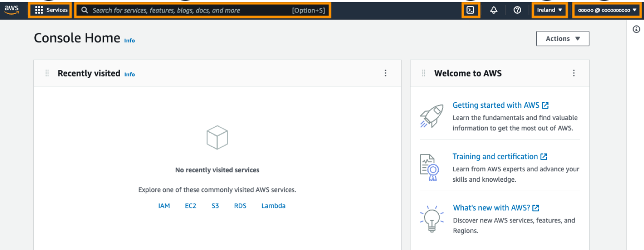This screenshot has height=250, width=644.
Task: Click Info link next to Console Home
Action: tap(130, 40)
